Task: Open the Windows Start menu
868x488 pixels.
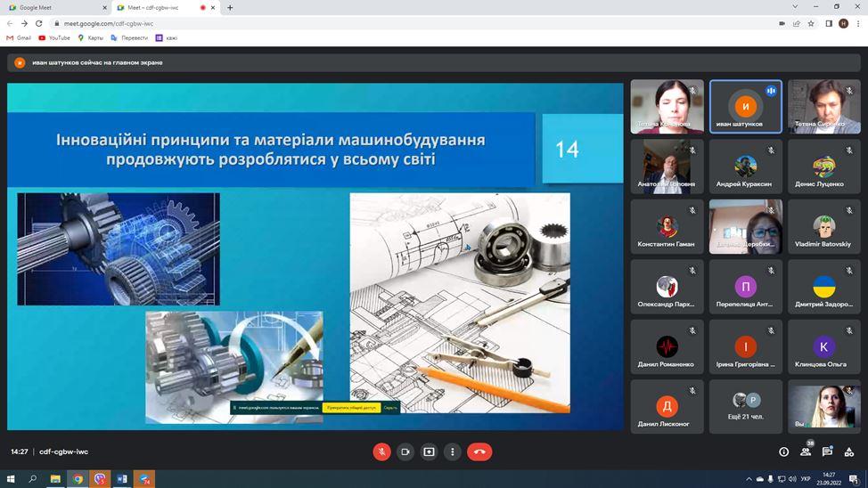Action: pos(10,478)
